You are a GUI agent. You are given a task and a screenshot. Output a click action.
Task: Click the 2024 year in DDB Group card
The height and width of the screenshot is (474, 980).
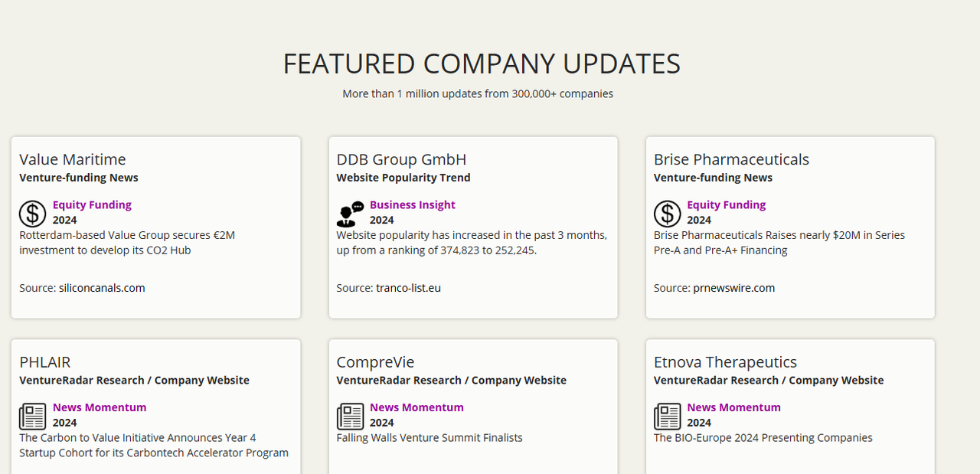click(x=382, y=221)
